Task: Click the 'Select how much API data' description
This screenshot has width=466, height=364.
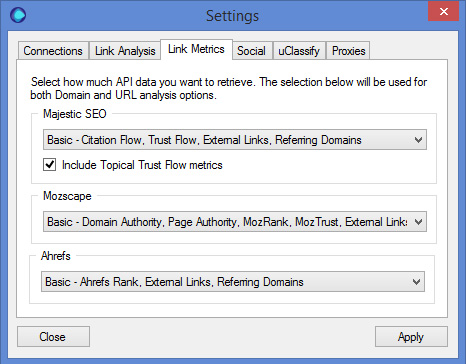Action: pos(229,88)
